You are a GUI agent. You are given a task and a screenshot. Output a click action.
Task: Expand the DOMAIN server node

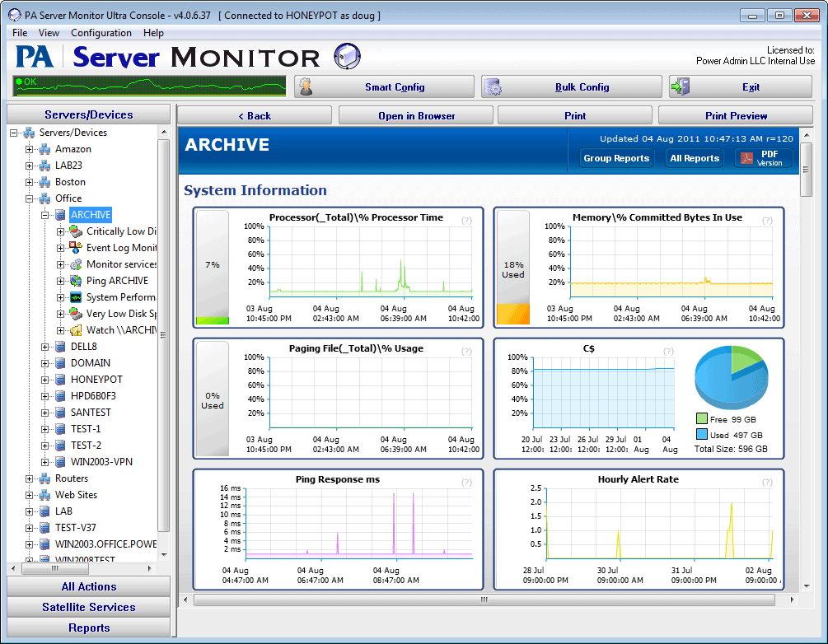tap(45, 363)
